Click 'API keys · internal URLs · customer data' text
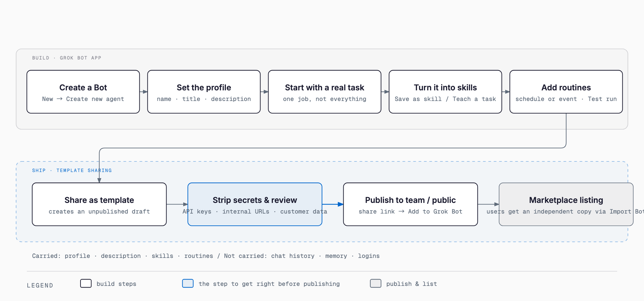 255,212
